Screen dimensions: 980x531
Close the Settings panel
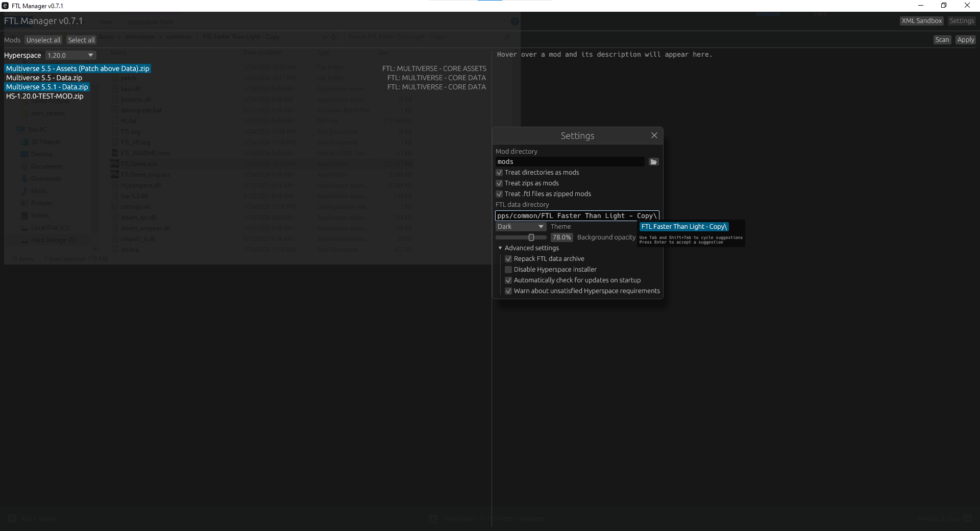pos(654,135)
